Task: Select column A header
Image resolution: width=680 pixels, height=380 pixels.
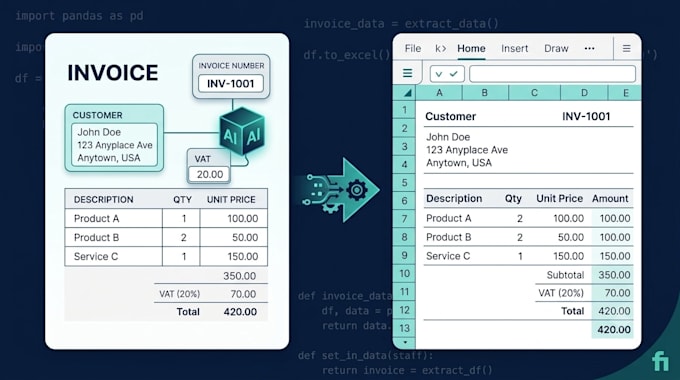Action: pyautogui.click(x=439, y=93)
